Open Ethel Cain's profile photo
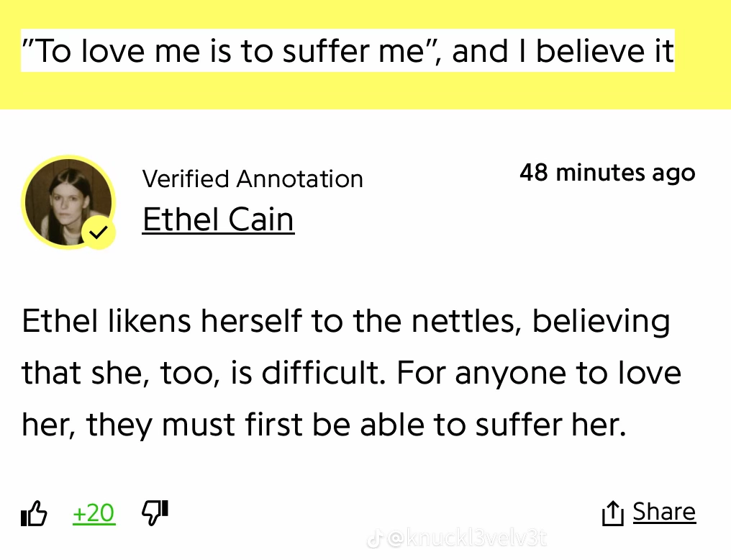Image resolution: width=731 pixels, height=560 pixels. coord(68,202)
